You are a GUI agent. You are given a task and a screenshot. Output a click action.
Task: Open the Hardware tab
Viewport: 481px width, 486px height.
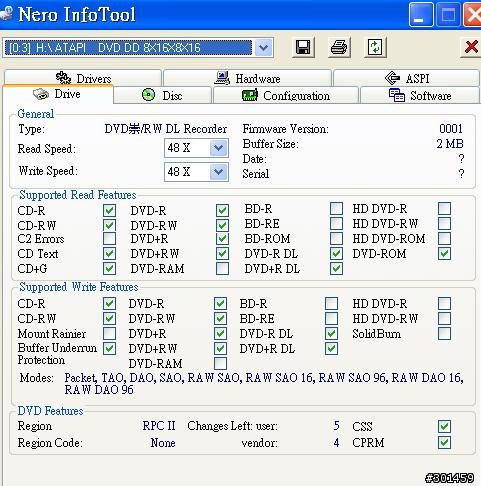[247, 78]
